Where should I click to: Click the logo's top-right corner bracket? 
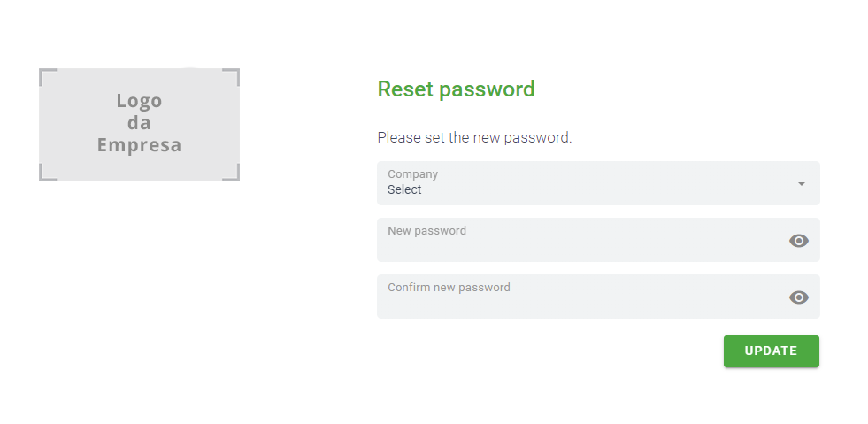(235, 72)
